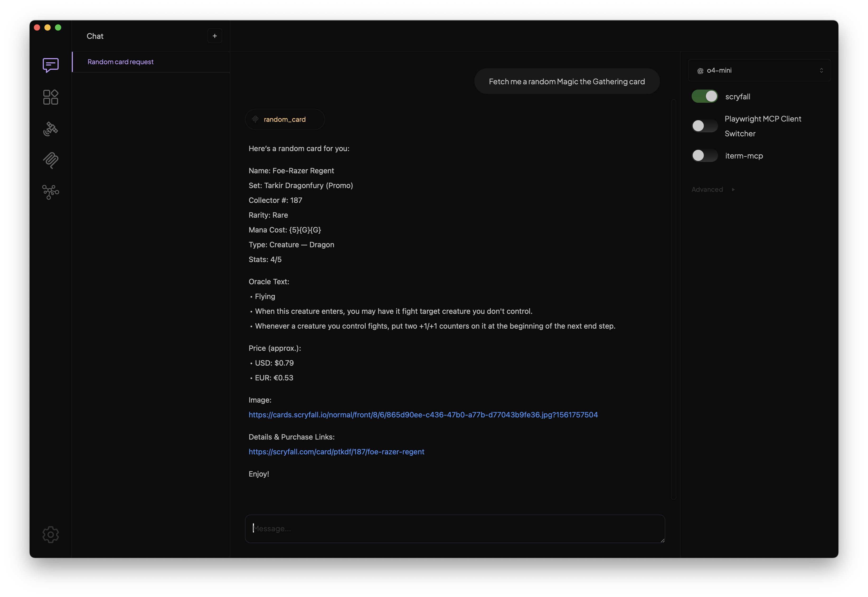Select the network nodes icon in sidebar
This screenshot has width=868, height=597.
pos(50,192)
